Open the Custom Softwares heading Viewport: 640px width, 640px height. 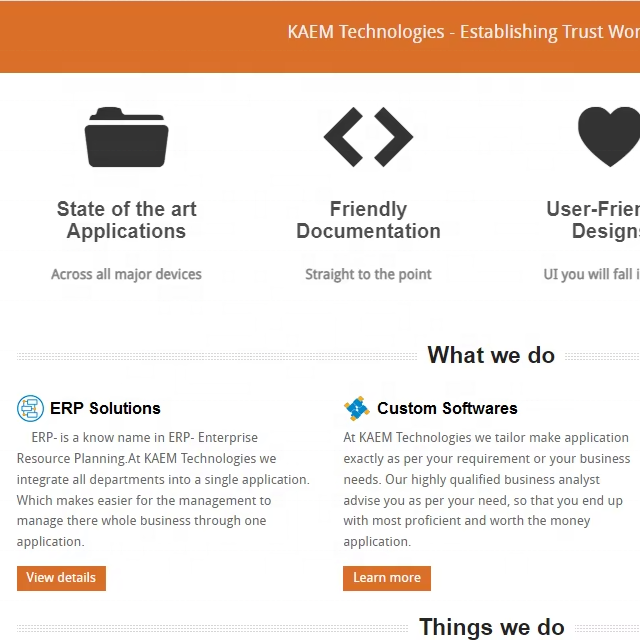(447, 408)
